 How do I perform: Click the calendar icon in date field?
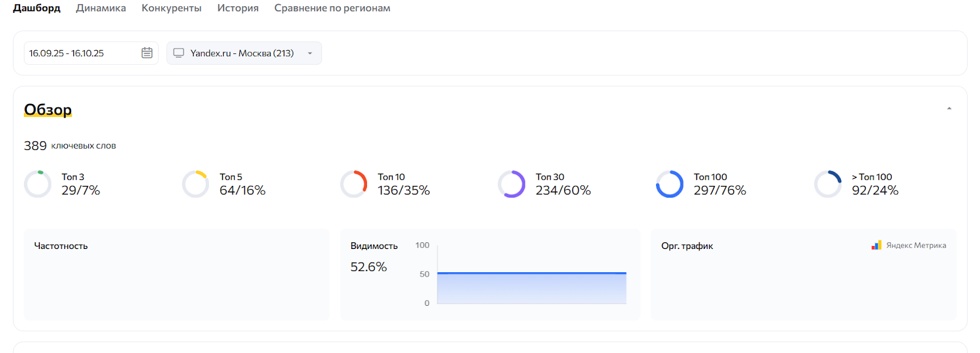(147, 53)
